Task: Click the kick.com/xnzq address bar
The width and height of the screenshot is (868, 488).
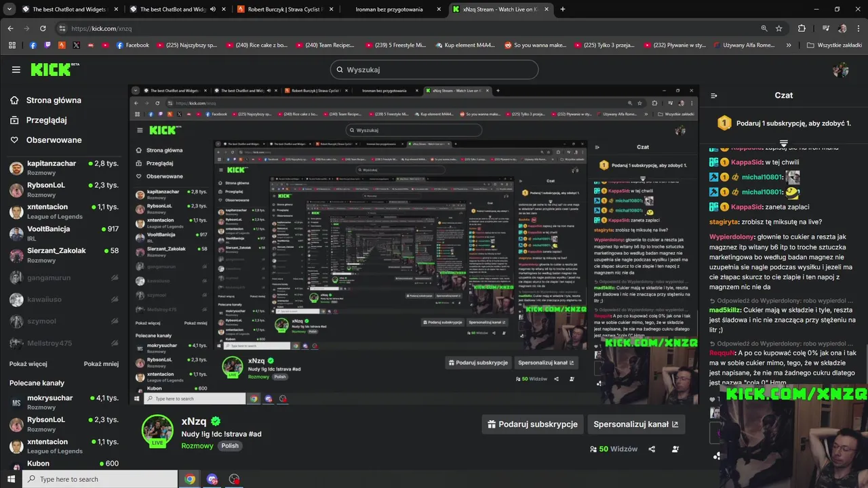Action: pos(407,28)
